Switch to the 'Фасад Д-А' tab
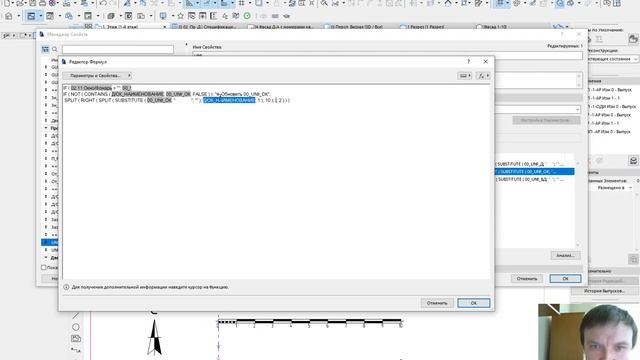This screenshot has width=640, height=360. [x=284, y=27]
